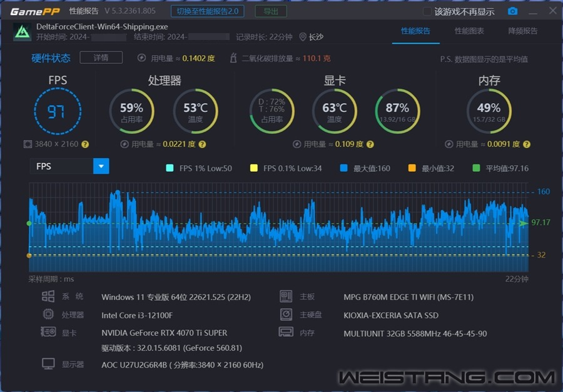The image size is (563, 392).
Task: Click the help icon next to 0.109 度
Action: tap(370, 144)
